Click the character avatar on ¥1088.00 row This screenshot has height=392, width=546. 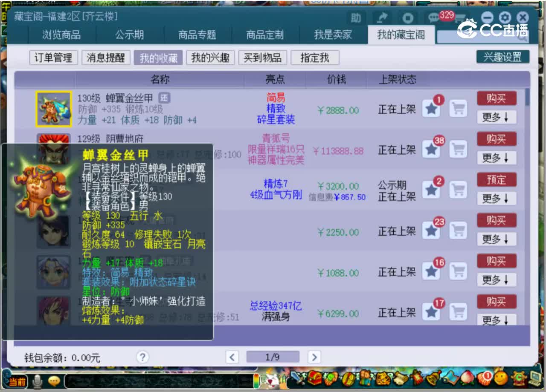point(54,272)
